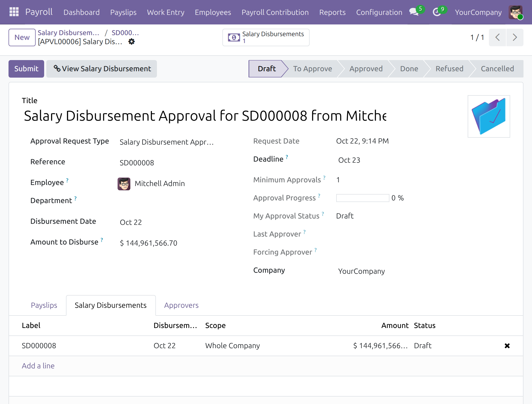Open the SD000008 disbursement row

pos(266,346)
